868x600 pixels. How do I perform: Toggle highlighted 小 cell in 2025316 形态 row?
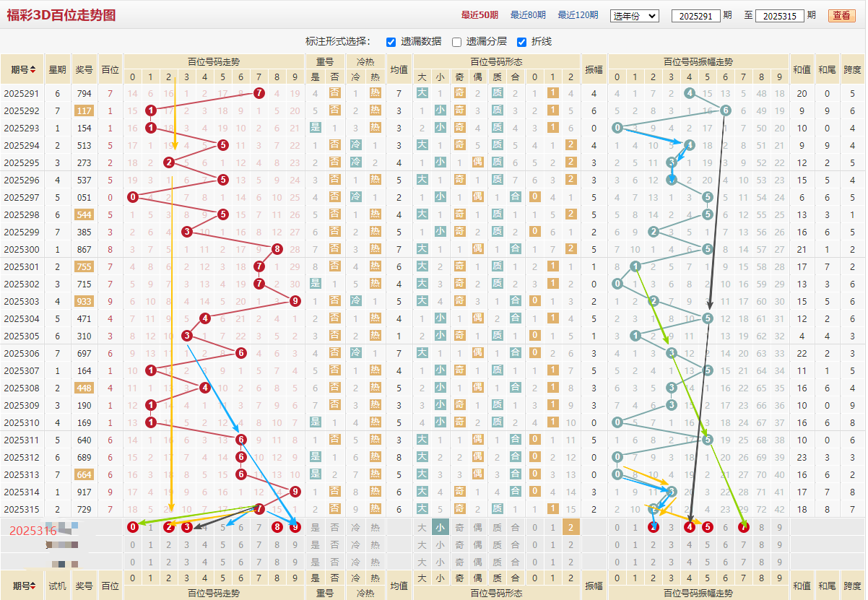tap(440, 527)
